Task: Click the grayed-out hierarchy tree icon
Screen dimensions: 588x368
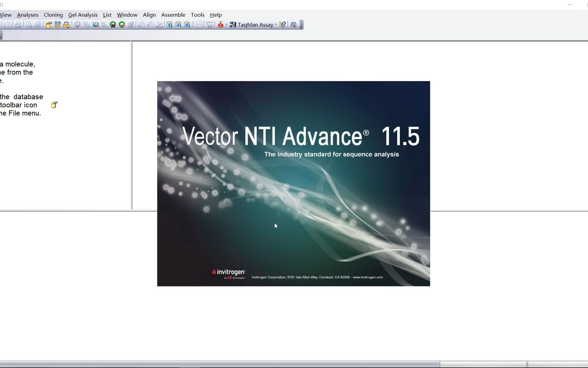Action: [x=104, y=25]
